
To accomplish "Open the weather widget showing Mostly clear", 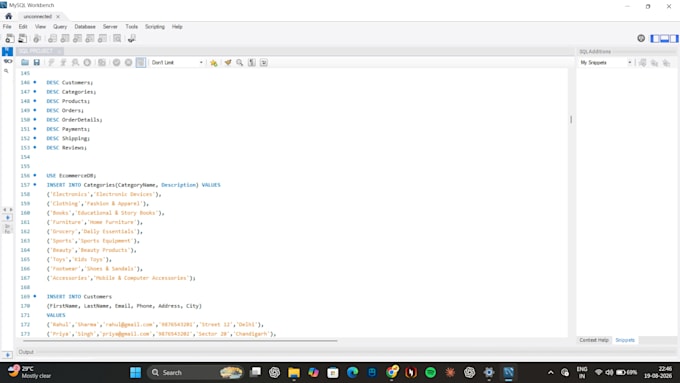I will pos(30,372).
